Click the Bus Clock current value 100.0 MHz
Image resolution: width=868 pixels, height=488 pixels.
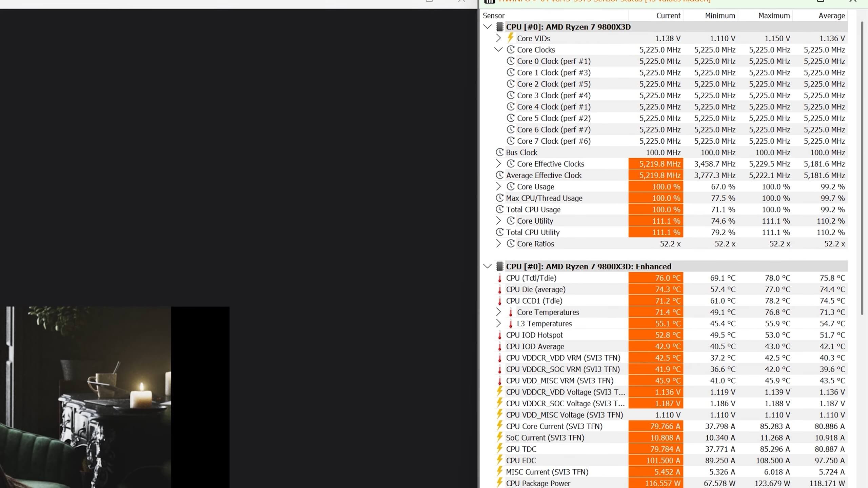(663, 152)
